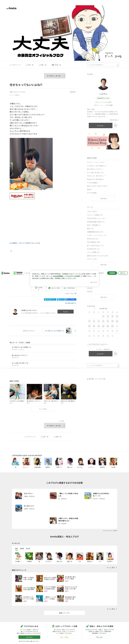Click the green 新規登録 sign-up button
129x644 pixels.
112,273
